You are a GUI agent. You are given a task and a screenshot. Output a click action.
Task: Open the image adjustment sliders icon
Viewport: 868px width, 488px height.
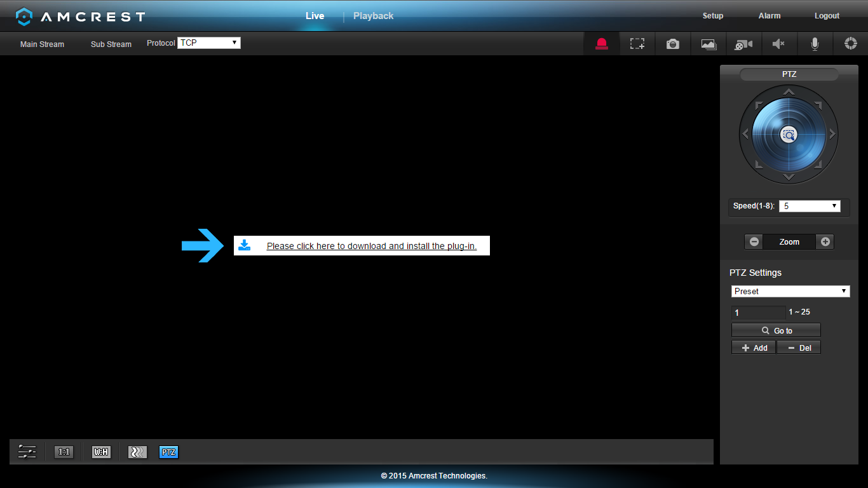(x=27, y=452)
